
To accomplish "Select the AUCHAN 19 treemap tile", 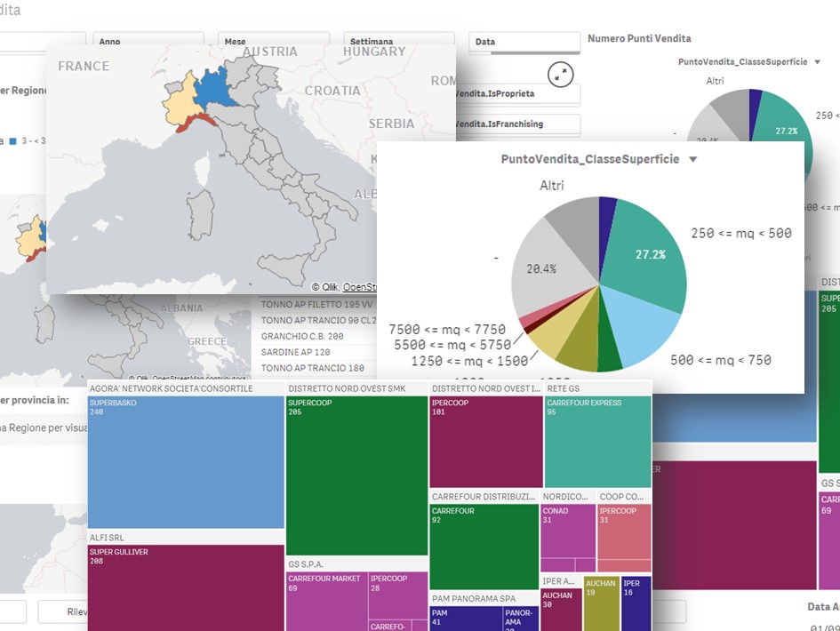I will (x=602, y=603).
